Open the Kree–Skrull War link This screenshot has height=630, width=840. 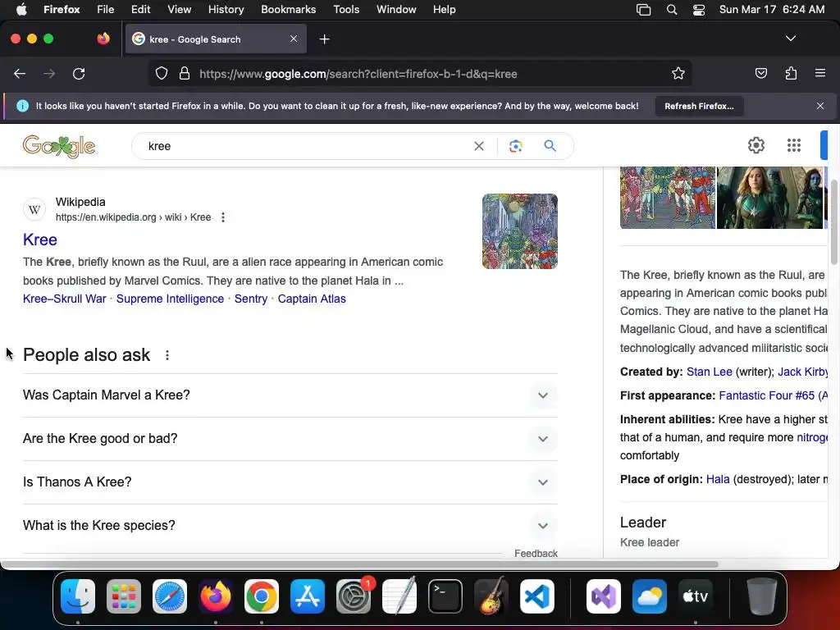(x=64, y=299)
